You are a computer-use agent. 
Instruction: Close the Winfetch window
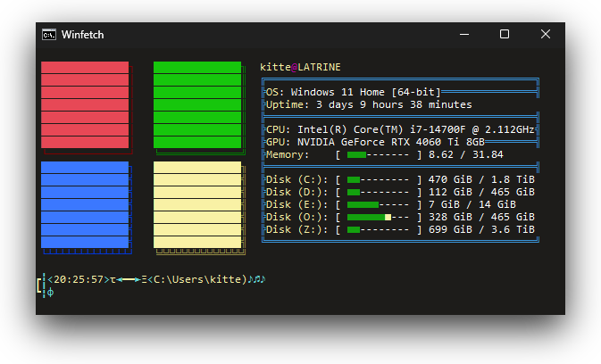click(546, 34)
